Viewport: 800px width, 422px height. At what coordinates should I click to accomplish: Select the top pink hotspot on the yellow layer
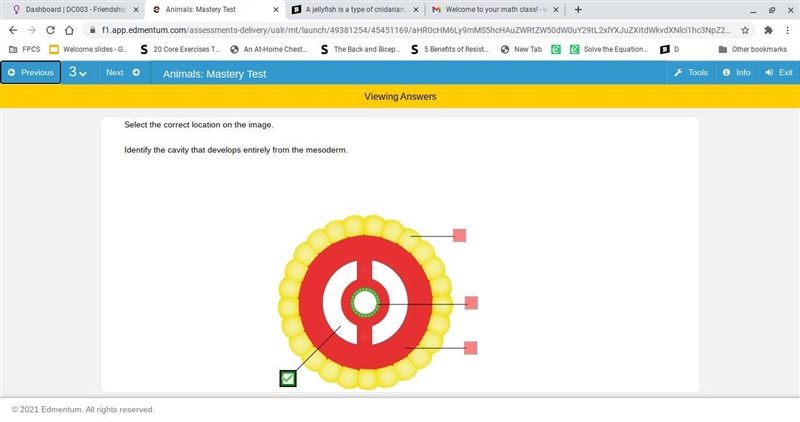click(459, 235)
